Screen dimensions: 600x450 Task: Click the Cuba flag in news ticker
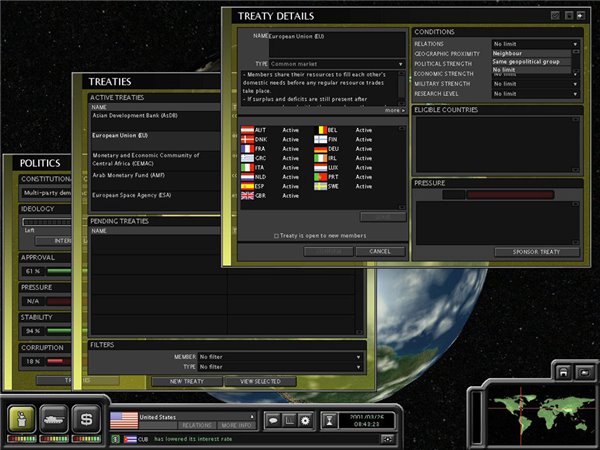130,439
